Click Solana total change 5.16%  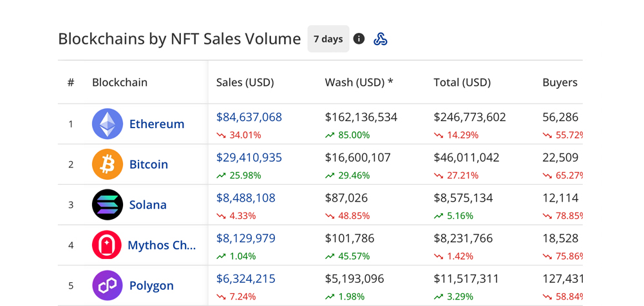[x=460, y=216]
